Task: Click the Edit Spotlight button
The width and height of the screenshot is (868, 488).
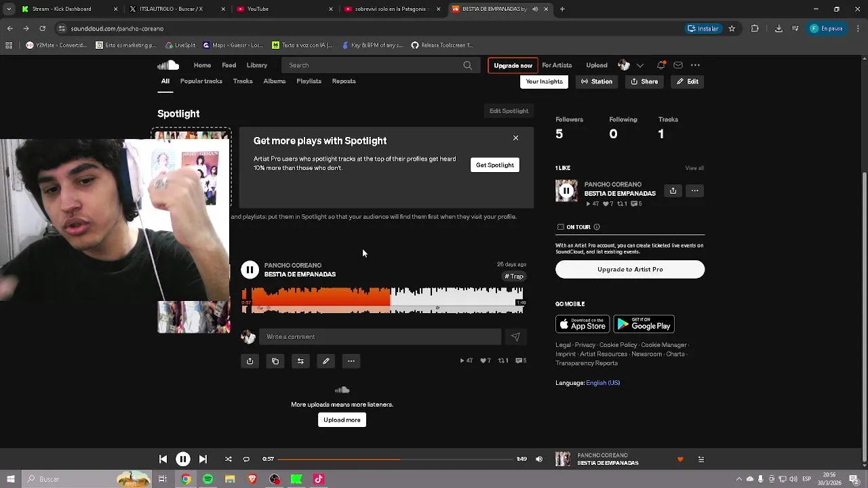Action: [x=509, y=111]
